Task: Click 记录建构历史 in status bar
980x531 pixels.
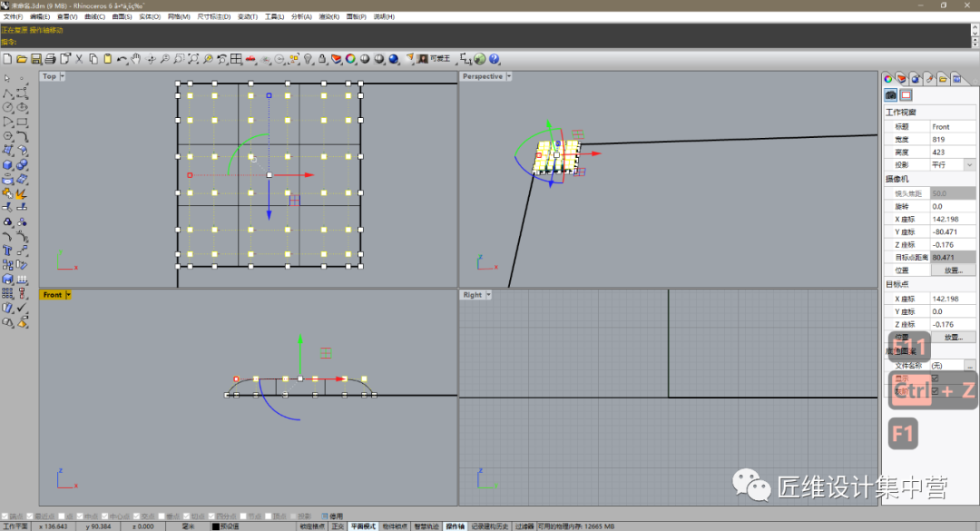Action: pos(490,526)
